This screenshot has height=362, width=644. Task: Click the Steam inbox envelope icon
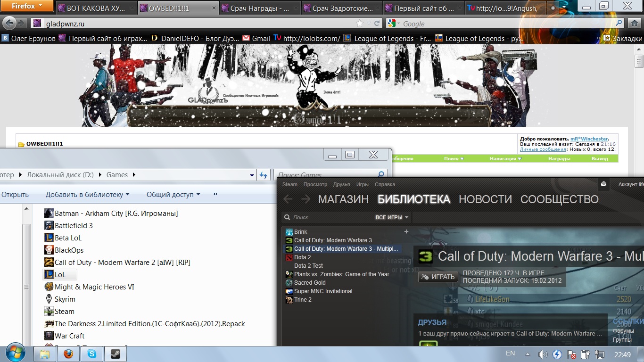[x=603, y=184]
